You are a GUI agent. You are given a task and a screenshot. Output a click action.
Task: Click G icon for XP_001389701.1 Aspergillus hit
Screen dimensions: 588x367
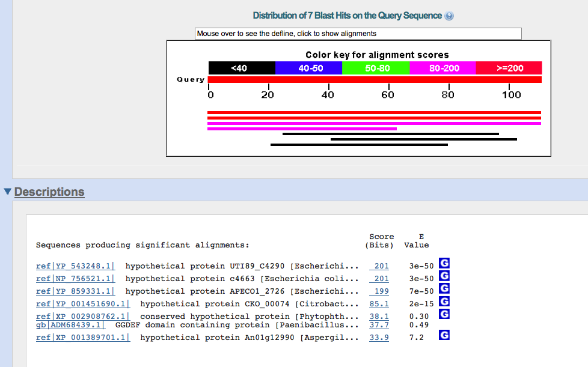pyautogui.click(x=444, y=335)
